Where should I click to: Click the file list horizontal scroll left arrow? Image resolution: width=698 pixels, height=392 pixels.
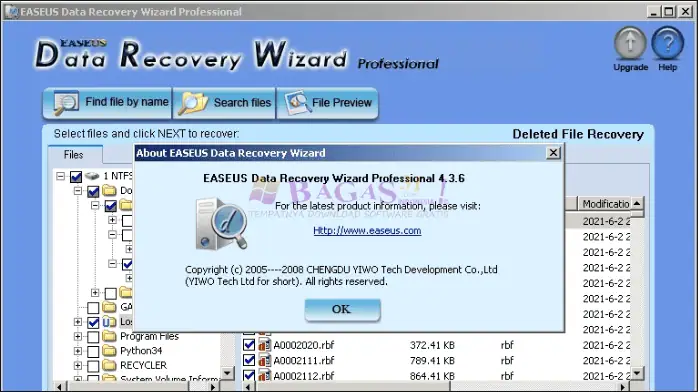[248, 387]
